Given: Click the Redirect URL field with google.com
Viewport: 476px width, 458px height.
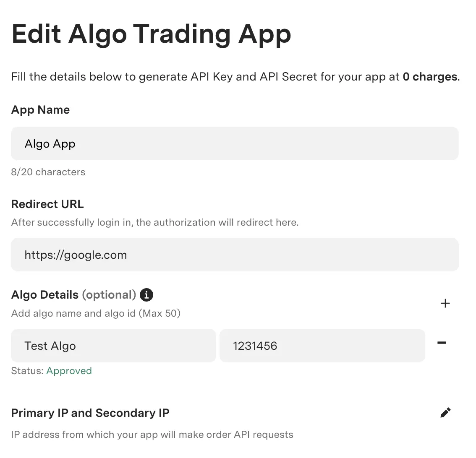Looking at the screenshot, I should pyautogui.click(x=235, y=255).
